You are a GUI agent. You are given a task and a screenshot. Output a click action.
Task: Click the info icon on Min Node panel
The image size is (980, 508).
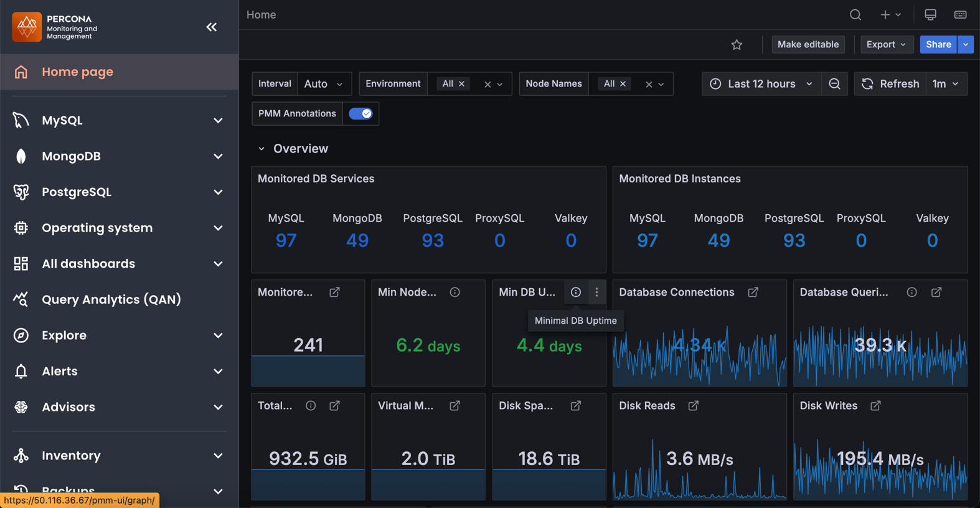point(455,292)
